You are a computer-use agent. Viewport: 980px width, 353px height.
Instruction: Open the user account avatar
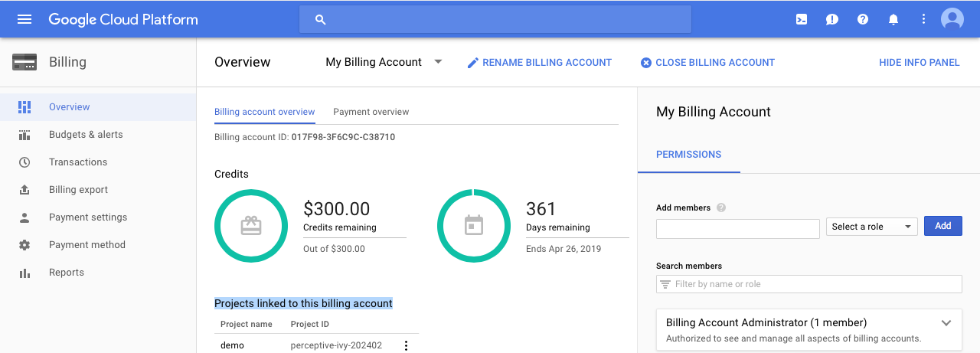(x=952, y=19)
